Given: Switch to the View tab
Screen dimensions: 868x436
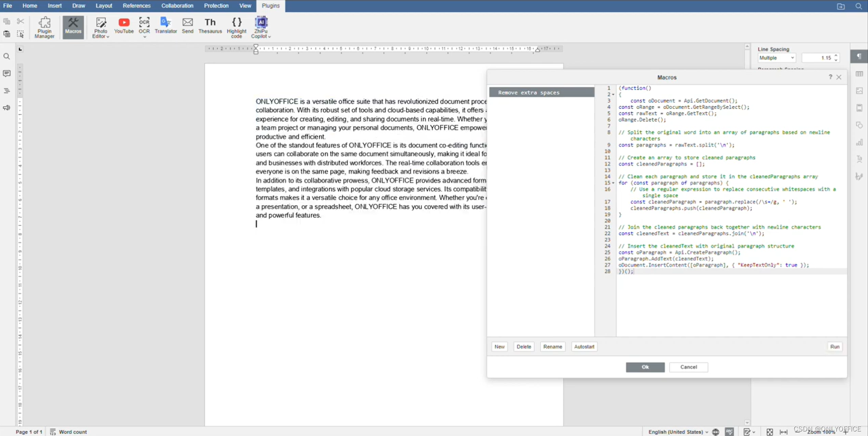Looking at the screenshot, I should coord(245,6).
